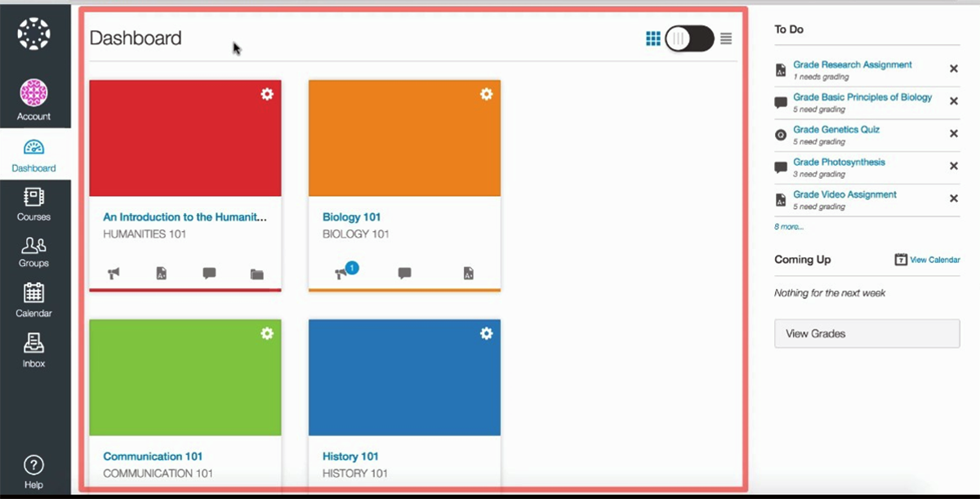The image size is (980, 499).
Task: Open discussions icon on Humanities card
Action: click(209, 274)
